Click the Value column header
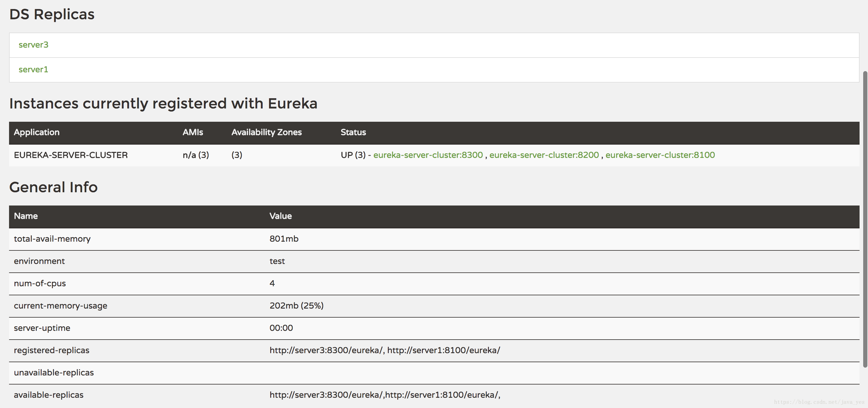 [281, 216]
